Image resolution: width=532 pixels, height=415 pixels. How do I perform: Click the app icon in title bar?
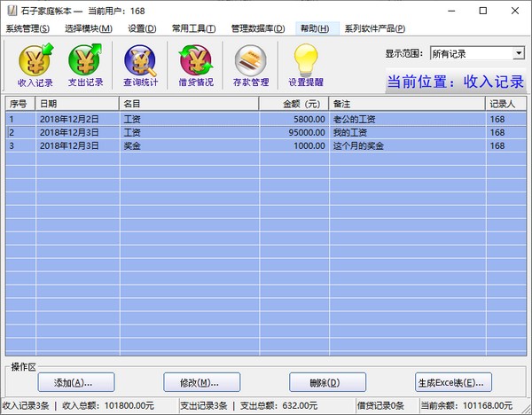pyautogui.click(x=10, y=10)
